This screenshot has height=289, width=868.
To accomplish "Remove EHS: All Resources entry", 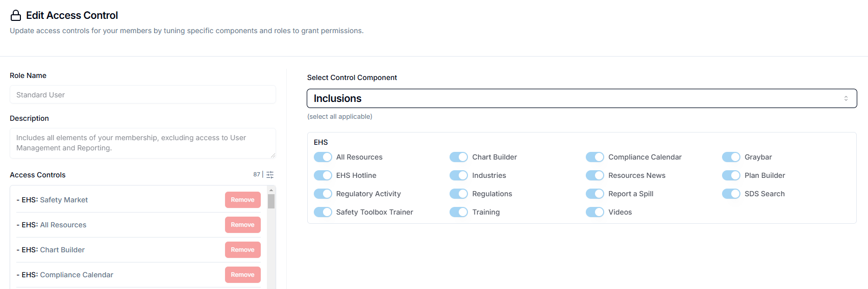I will [x=242, y=225].
